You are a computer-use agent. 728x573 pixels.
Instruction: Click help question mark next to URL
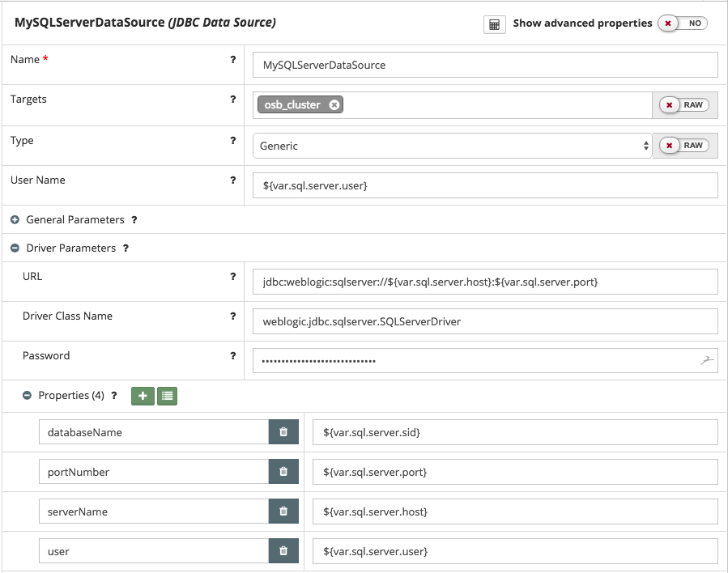click(x=233, y=277)
